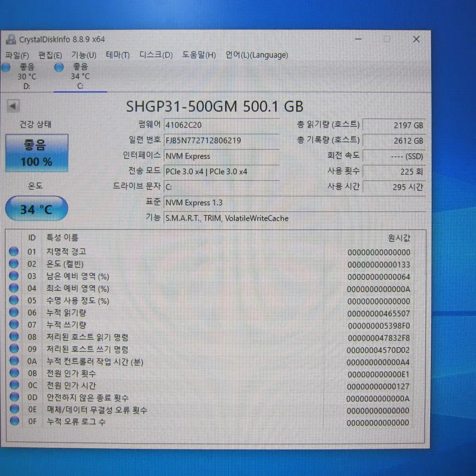Click raw value 000000047832F8
476x476 pixels.
379,338
